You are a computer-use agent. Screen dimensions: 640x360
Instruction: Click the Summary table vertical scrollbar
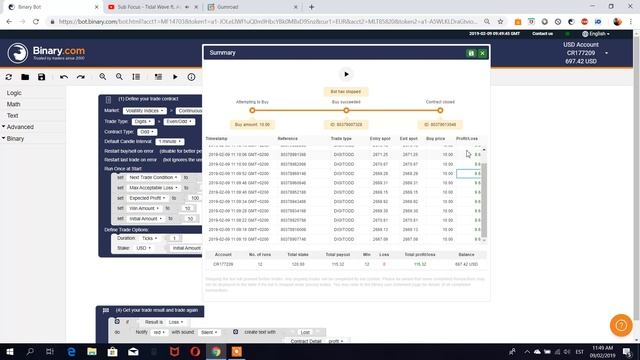pyautogui.click(x=484, y=200)
